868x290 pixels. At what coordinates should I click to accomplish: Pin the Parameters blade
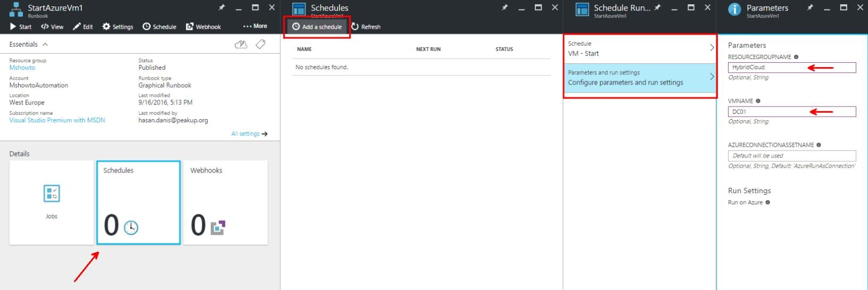pos(810,7)
